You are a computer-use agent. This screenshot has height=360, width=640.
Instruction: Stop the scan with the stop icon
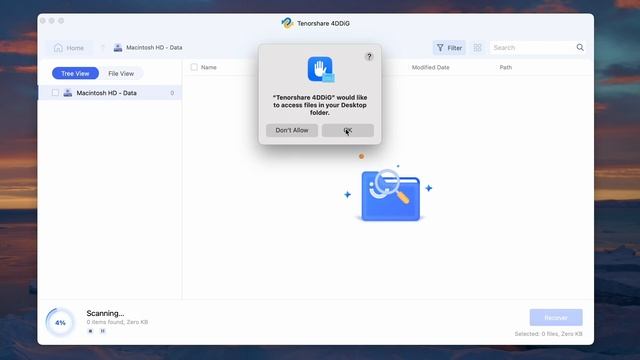coord(91,331)
